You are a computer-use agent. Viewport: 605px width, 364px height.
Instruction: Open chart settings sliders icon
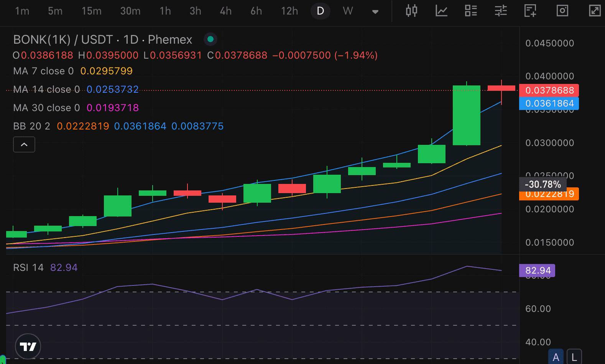(x=501, y=11)
